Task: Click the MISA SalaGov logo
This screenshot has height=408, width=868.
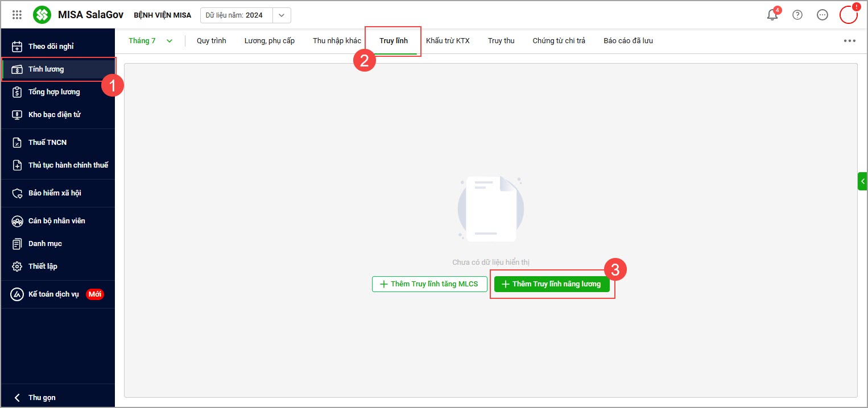Action: pos(78,15)
